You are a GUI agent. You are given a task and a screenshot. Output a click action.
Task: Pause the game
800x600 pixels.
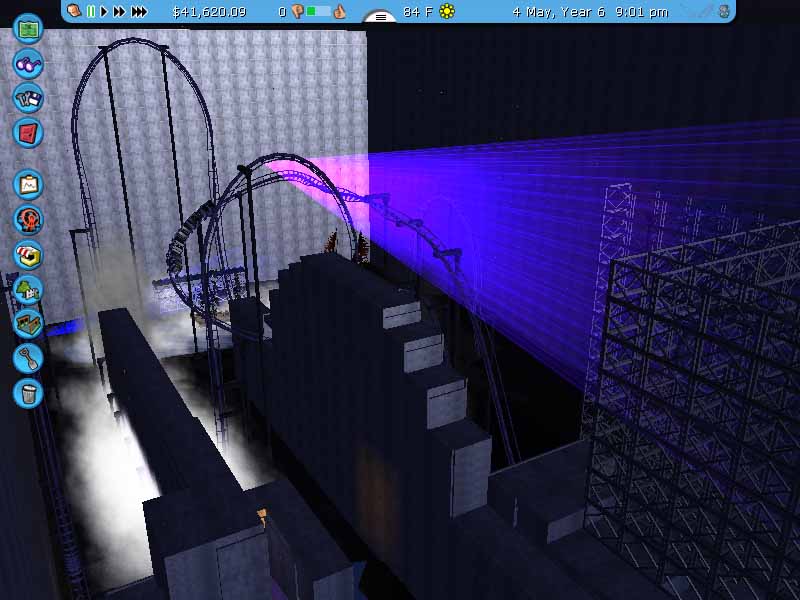click(91, 11)
